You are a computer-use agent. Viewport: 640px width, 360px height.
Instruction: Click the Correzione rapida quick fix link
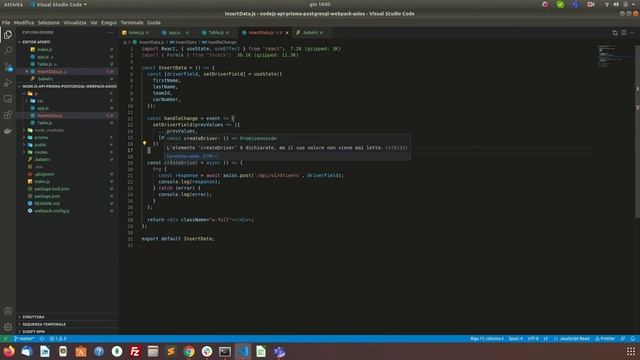(x=192, y=156)
